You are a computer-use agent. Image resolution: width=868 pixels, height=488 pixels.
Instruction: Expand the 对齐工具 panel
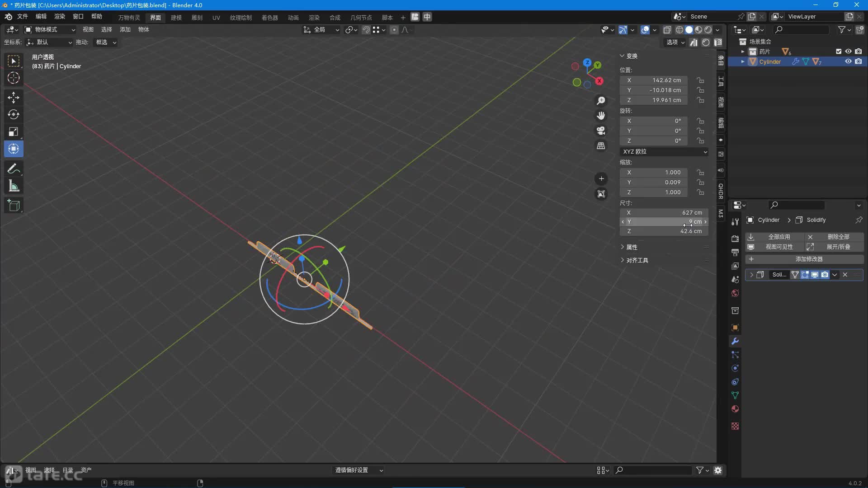(x=637, y=260)
